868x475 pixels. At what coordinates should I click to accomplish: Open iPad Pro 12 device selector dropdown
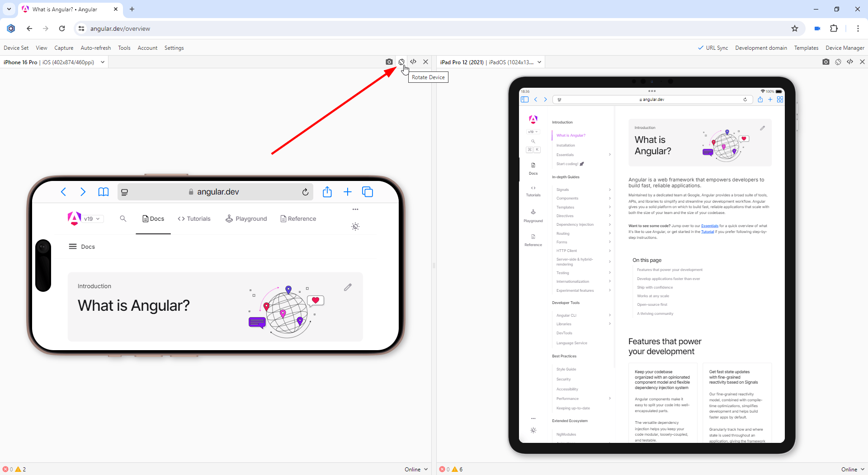[x=539, y=62]
